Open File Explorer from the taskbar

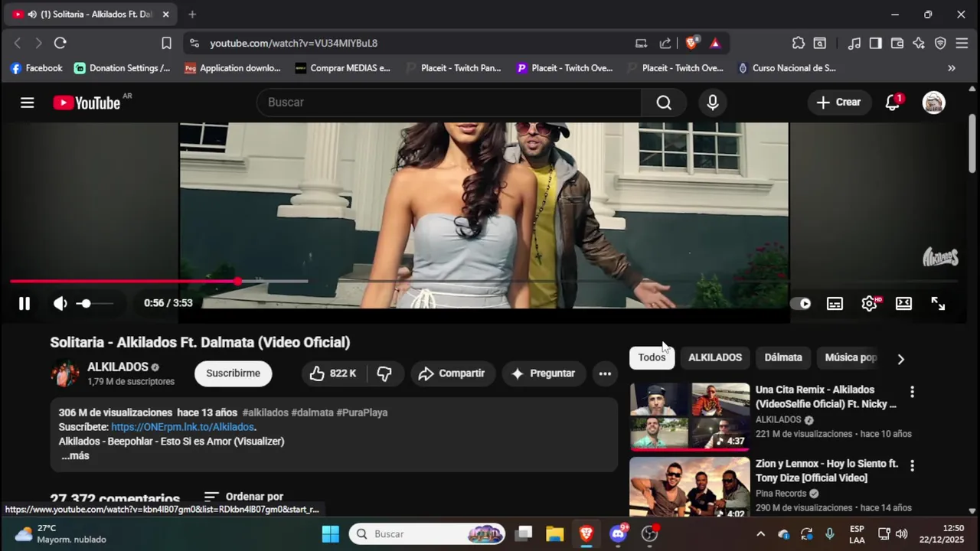point(554,534)
